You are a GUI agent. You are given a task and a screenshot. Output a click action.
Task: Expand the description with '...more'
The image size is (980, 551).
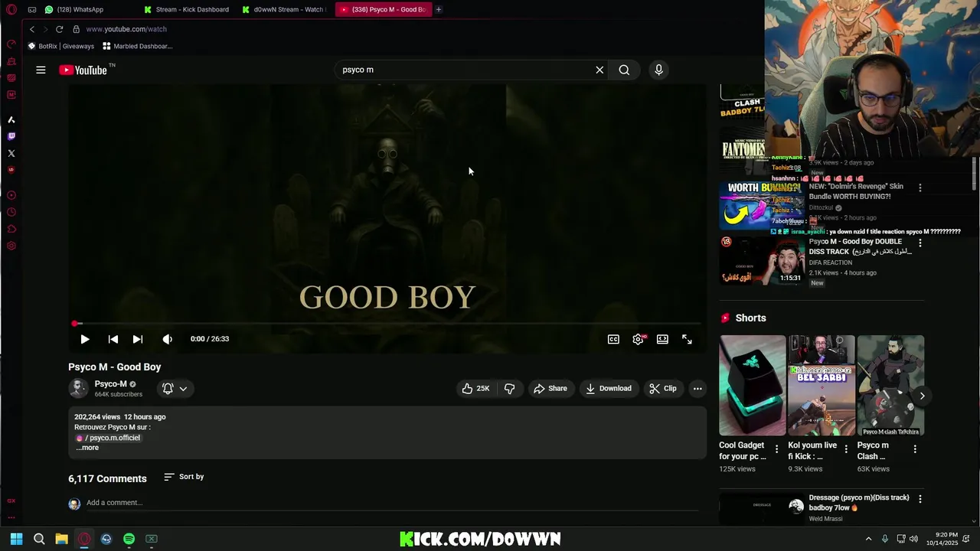point(87,448)
